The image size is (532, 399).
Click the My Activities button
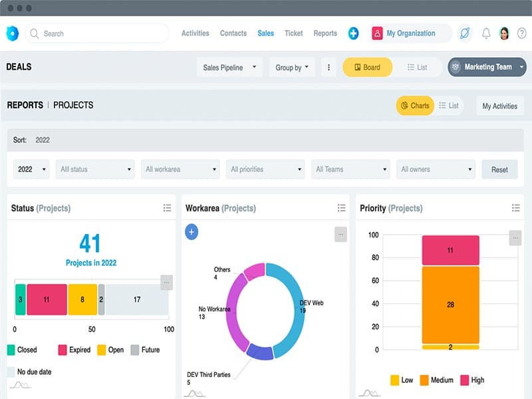point(499,106)
